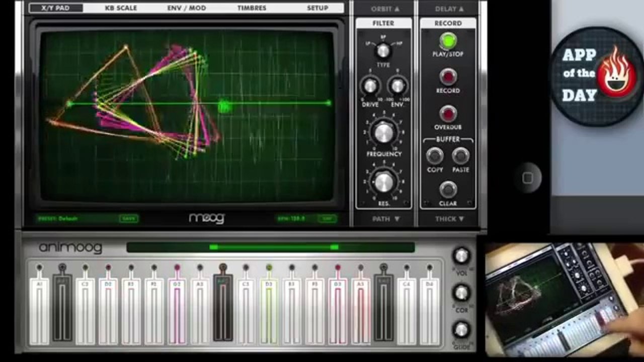Open the ENV / MOD tab
The height and width of the screenshot is (362, 644).
click(187, 8)
